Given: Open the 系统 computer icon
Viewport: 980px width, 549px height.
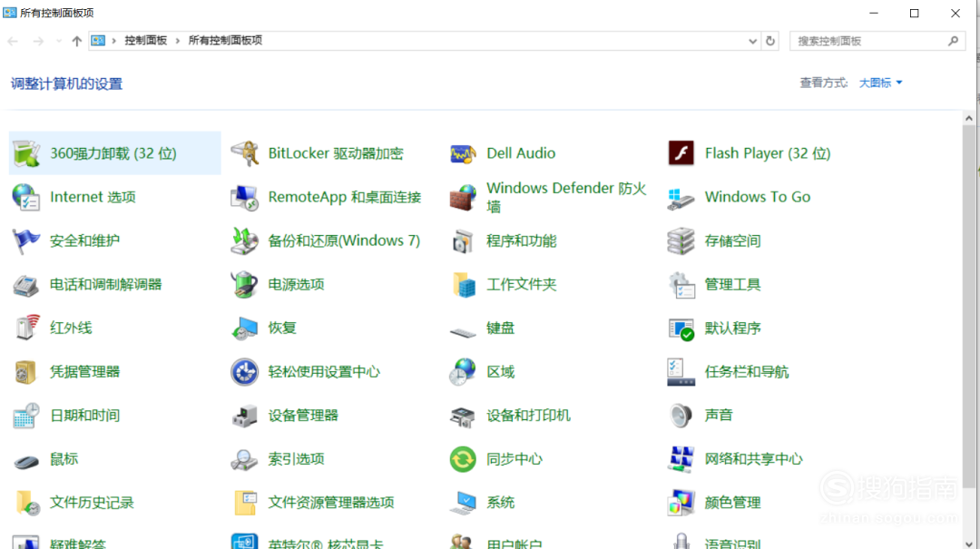Looking at the screenshot, I should click(x=463, y=503).
